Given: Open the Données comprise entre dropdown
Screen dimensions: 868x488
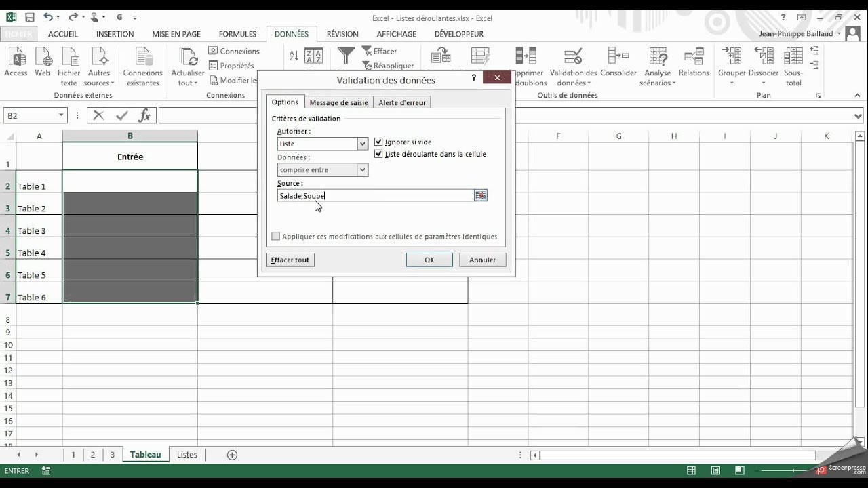Looking at the screenshot, I should (x=362, y=170).
